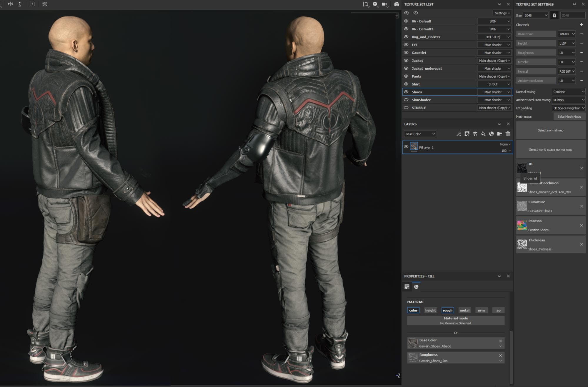Lock the texture size ratio
588x387 pixels.
click(554, 15)
